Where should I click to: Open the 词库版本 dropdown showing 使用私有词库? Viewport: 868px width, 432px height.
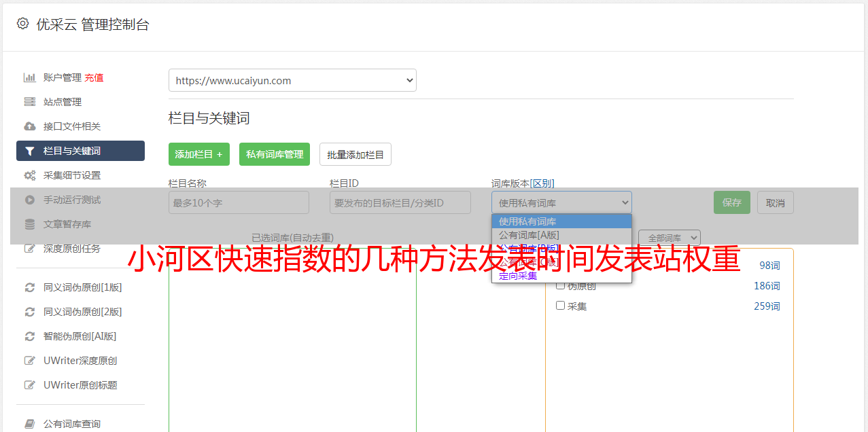561,202
